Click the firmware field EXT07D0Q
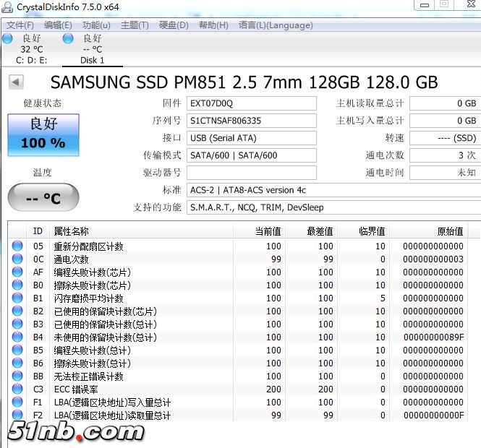Image resolution: width=481 pixels, height=448 pixels. coord(252,103)
